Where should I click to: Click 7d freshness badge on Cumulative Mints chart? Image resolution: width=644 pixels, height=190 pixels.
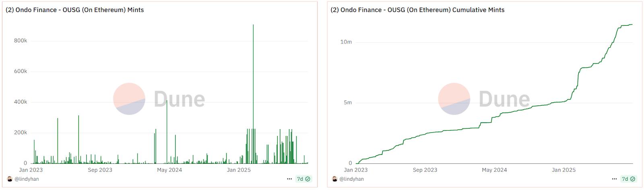[x=628, y=179]
